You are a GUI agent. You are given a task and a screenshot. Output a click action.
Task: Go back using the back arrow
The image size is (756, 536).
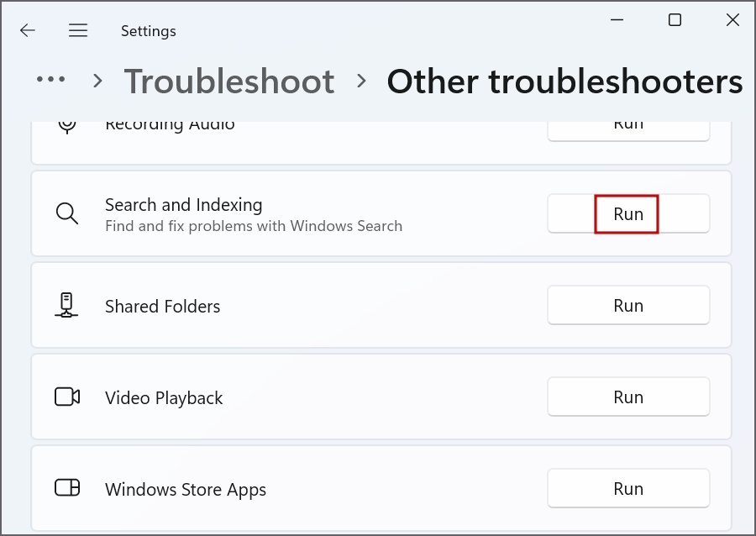(28, 30)
